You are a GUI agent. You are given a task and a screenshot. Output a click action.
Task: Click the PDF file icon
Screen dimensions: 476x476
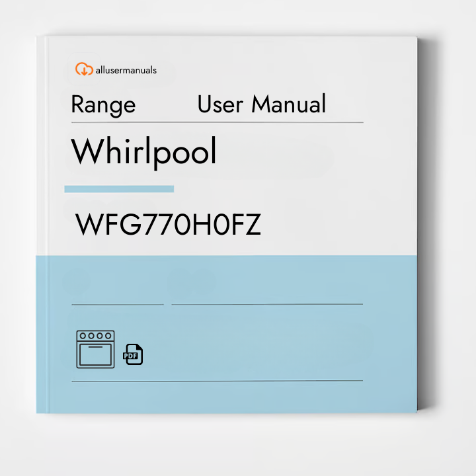point(133,354)
